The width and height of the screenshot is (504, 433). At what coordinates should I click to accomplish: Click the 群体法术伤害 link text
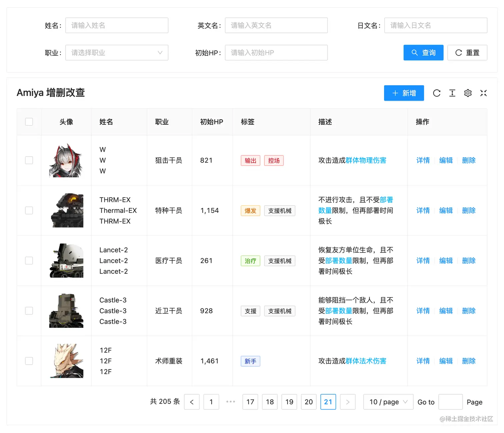[x=366, y=361]
